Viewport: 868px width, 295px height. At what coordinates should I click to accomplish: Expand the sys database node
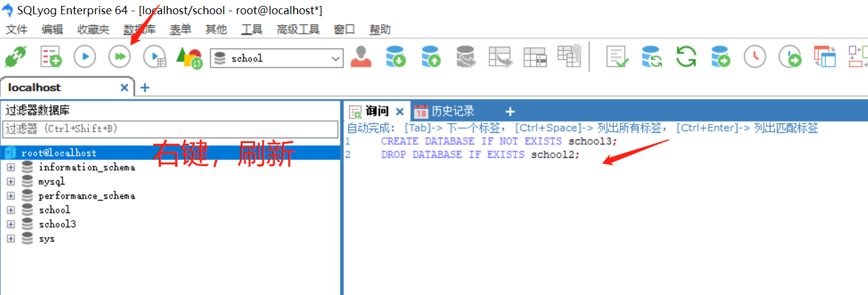(11, 239)
